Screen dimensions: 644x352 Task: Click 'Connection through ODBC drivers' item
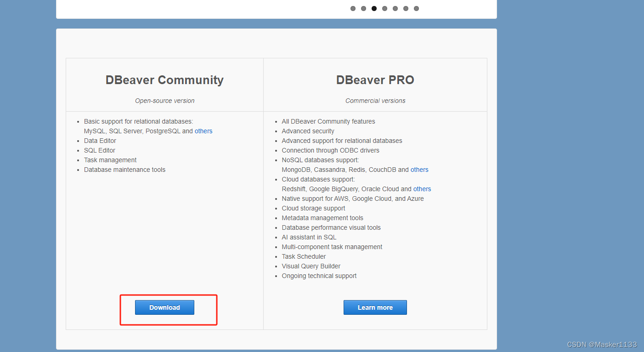(331, 150)
